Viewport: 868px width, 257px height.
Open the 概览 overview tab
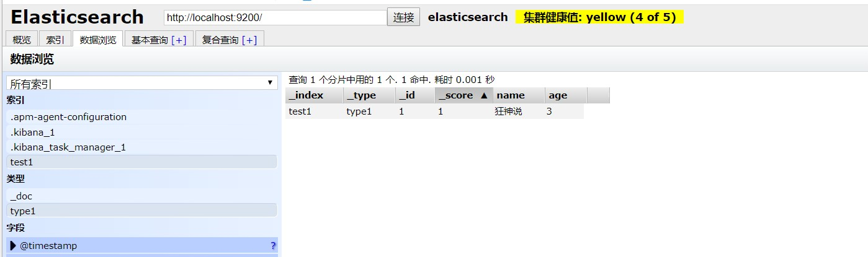pyautogui.click(x=22, y=40)
